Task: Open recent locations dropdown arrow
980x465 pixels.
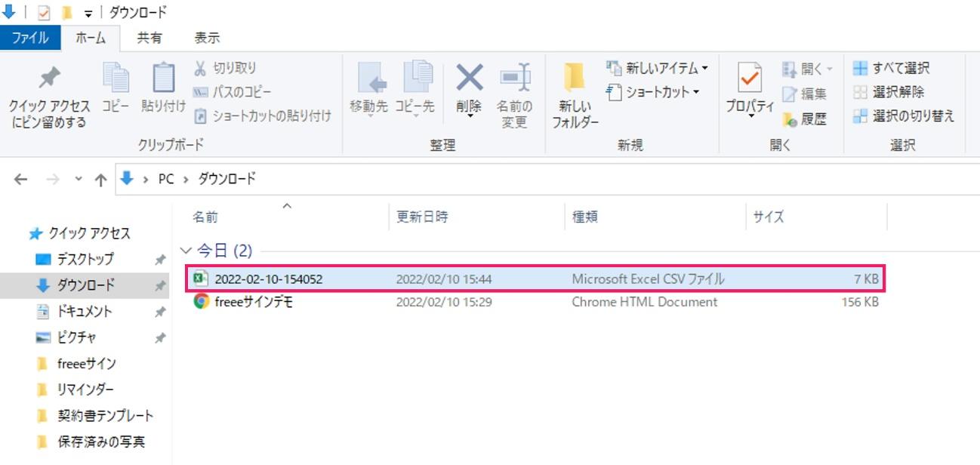Action: 79,179
